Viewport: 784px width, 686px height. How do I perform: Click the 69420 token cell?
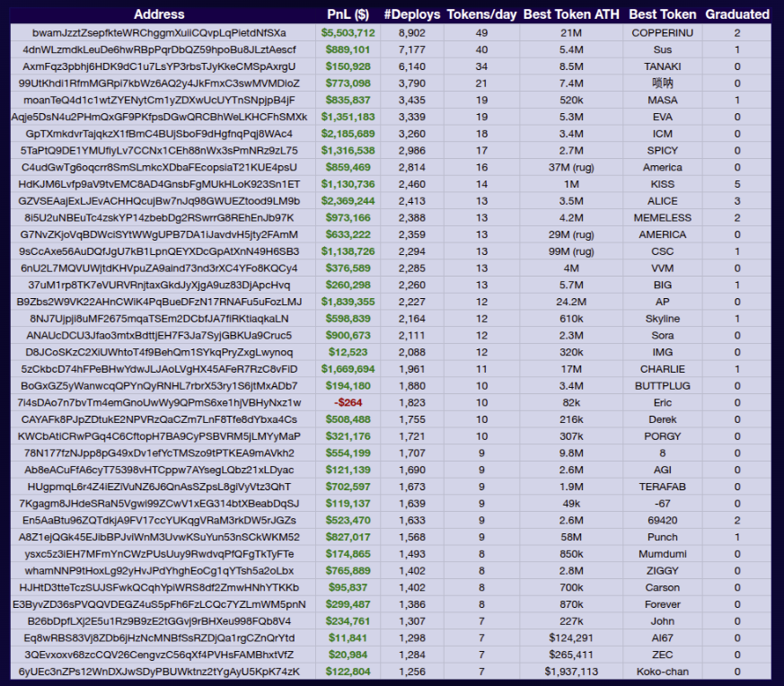point(663,521)
